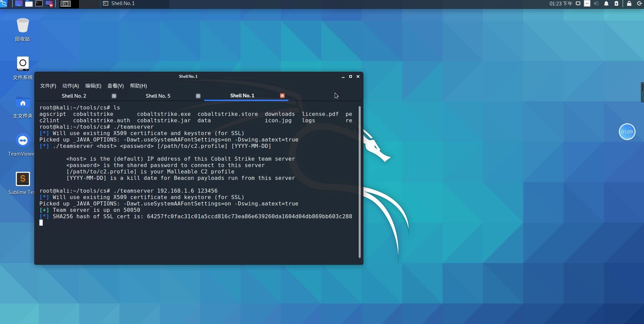The height and width of the screenshot is (324, 644).
Task: Click 'agscript' in the ls output
Action: coord(53,114)
